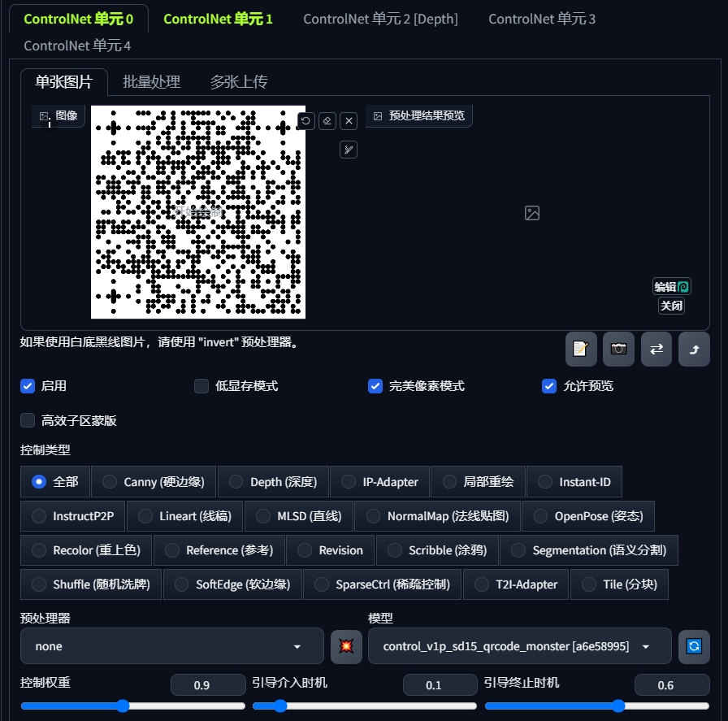This screenshot has height=721, width=728.
Task: Open the 批量处理 tab
Action: (x=151, y=82)
